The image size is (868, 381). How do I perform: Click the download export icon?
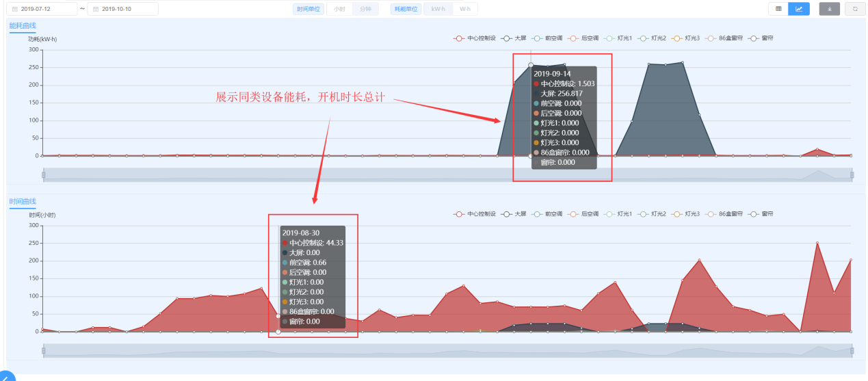pos(829,9)
